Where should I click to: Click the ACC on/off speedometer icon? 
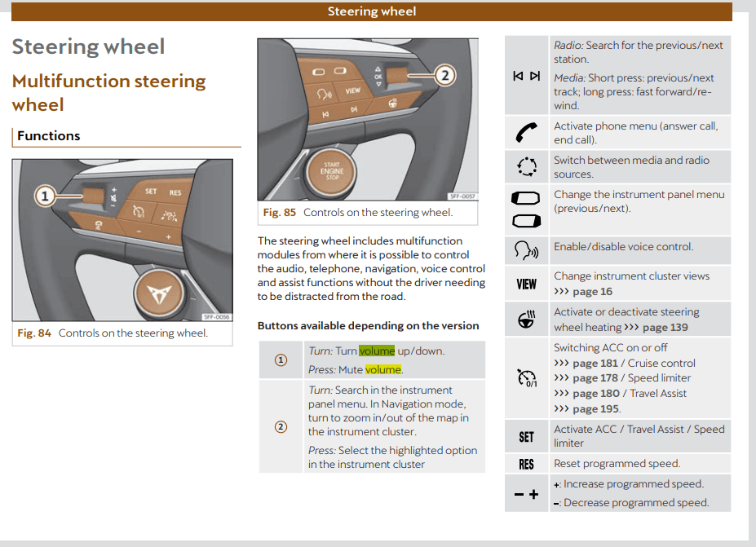point(526,378)
